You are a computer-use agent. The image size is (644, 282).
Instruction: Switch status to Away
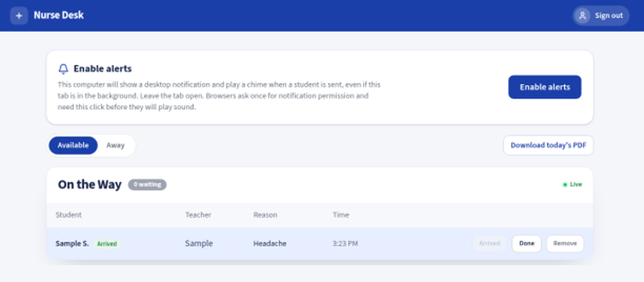(x=115, y=145)
